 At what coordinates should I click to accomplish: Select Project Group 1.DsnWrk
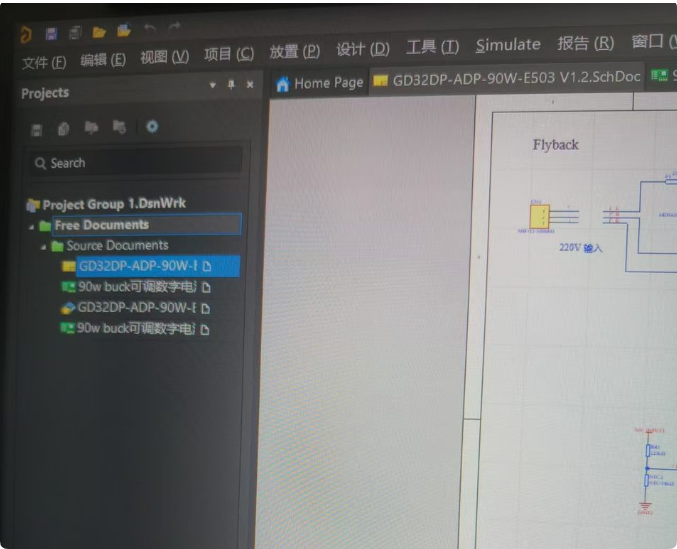click(x=114, y=204)
